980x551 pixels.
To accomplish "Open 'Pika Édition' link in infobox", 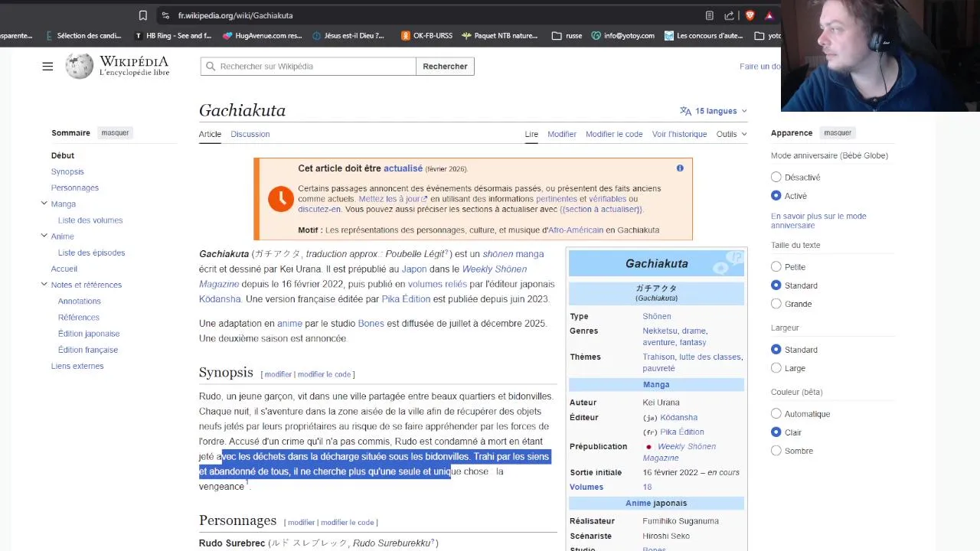I will tap(682, 432).
